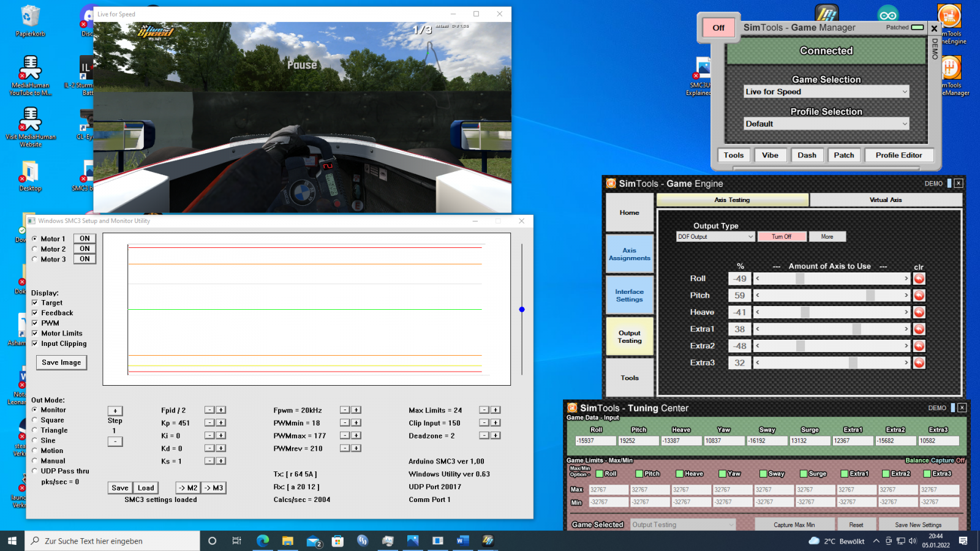980x551 pixels.
Task: Toggle the Motor Limits checkbox
Action: pyautogui.click(x=35, y=334)
